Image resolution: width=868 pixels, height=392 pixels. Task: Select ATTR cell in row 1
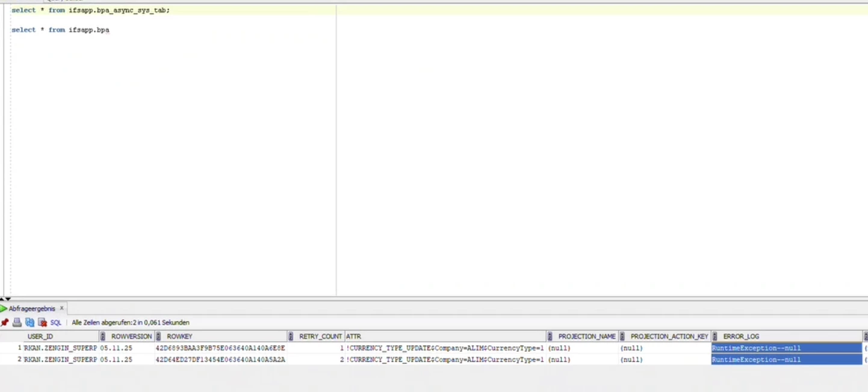tap(445, 348)
